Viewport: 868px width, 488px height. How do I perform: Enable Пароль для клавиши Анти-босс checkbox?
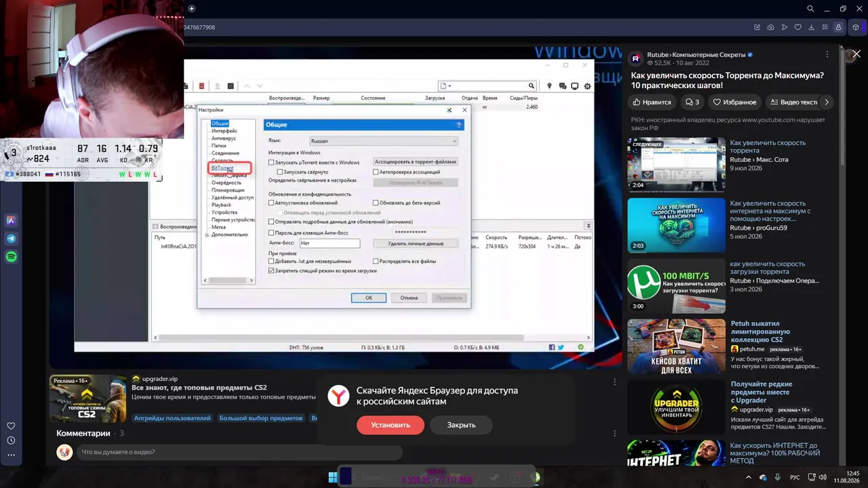(271, 233)
